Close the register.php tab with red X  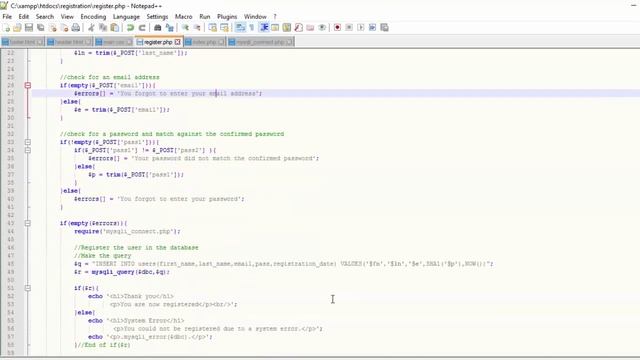178,42
